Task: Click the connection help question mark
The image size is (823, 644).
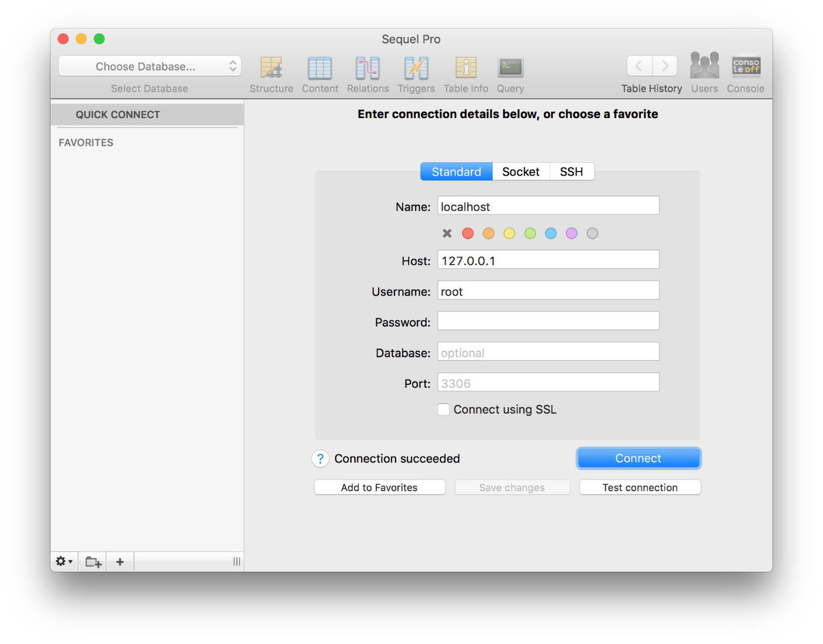Action: pos(320,459)
